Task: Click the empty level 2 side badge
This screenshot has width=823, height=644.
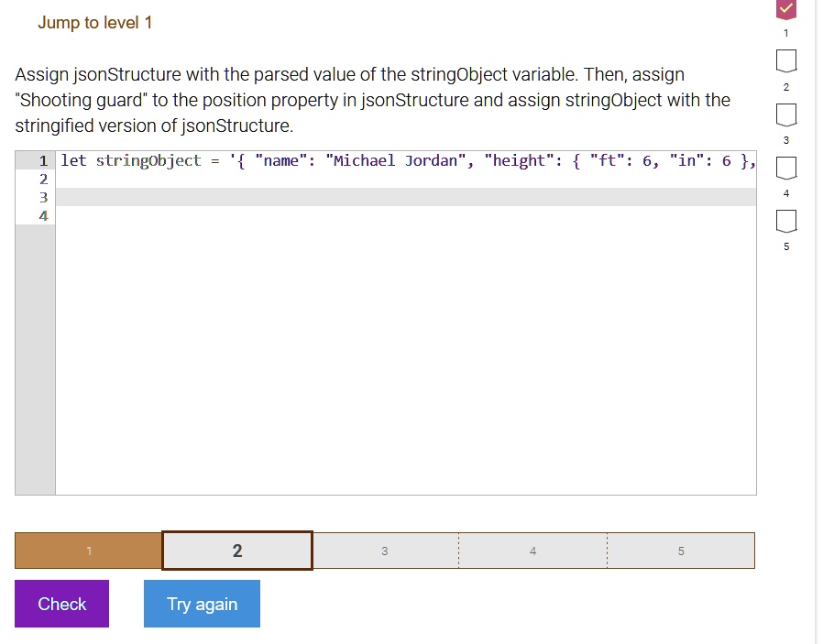Action: pos(786,60)
